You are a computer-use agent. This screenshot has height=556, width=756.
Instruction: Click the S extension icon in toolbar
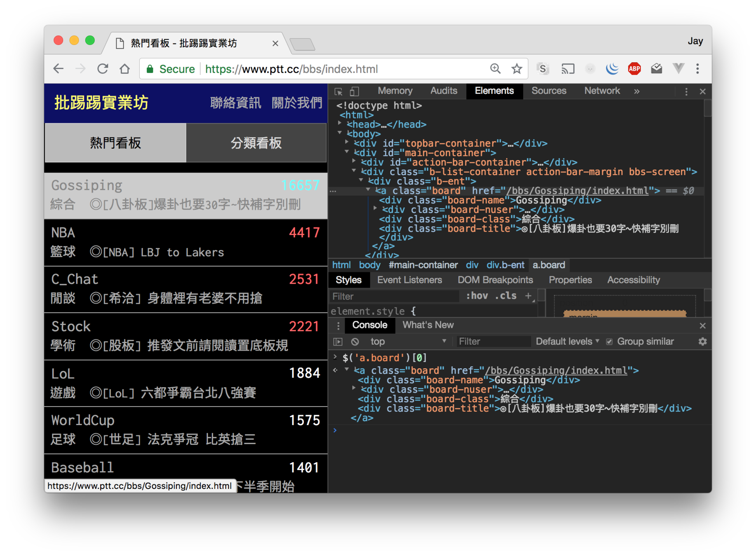tap(542, 69)
